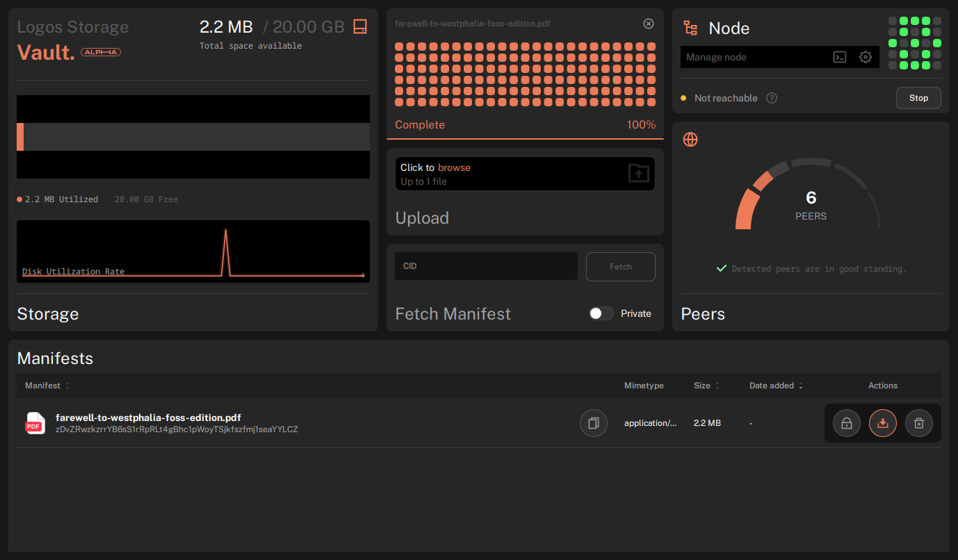Click the 2.2 MB size cell
The width and height of the screenshot is (958, 560).
coord(707,423)
